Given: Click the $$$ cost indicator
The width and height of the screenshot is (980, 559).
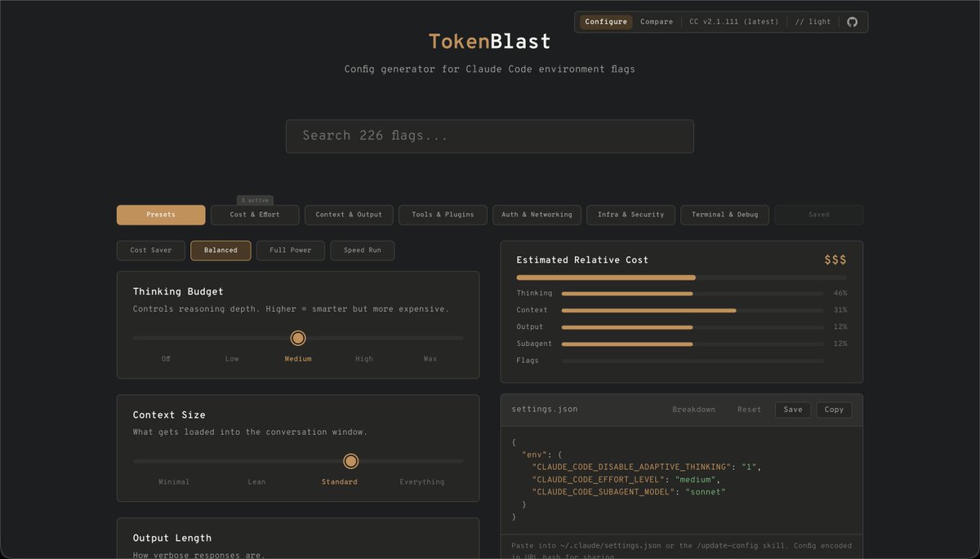Looking at the screenshot, I should pos(835,260).
